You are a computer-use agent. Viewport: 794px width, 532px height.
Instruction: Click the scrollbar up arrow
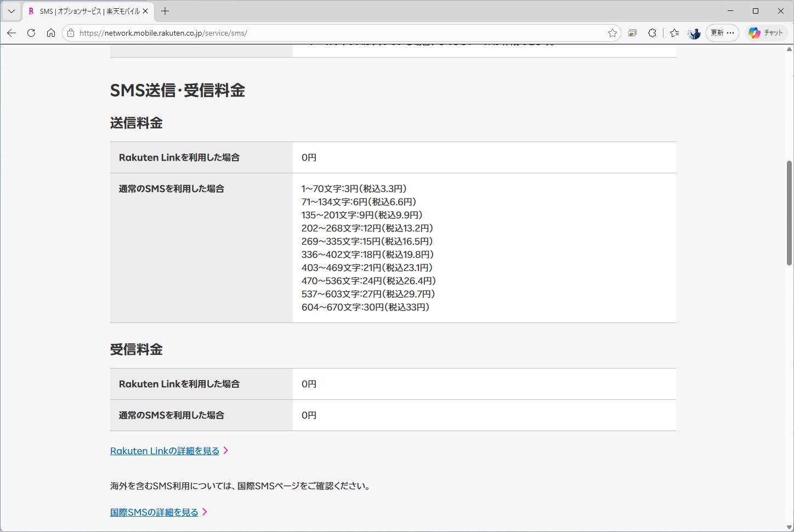pos(790,49)
